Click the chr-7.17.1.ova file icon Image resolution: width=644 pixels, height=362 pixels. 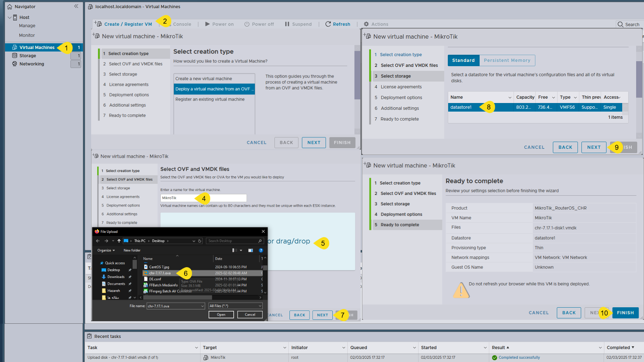point(145,273)
